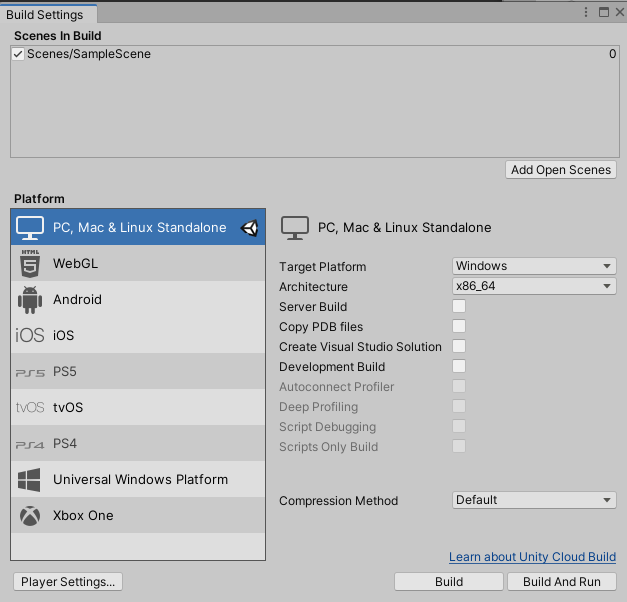The image size is (627, 602).
Task: Open Learn about Unity Cloud Build link
Action: click(x=532, y=557)
